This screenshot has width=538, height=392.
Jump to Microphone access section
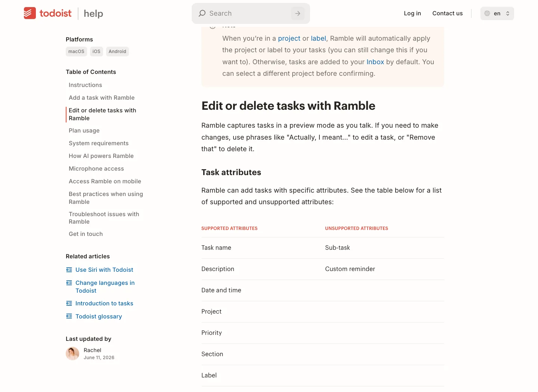96,169
